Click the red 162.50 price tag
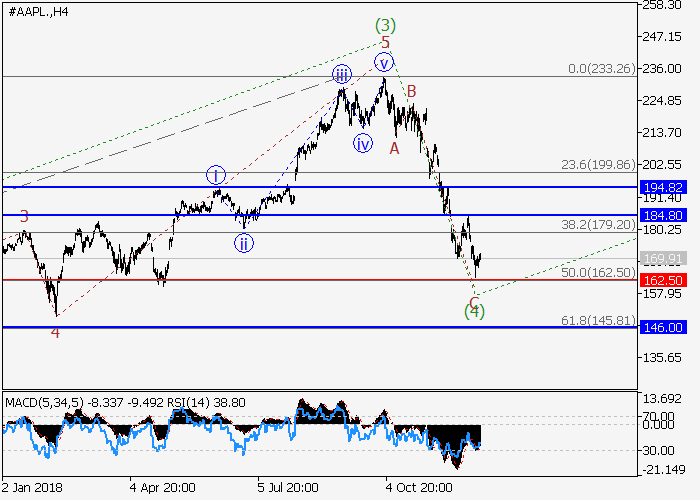Screen dimensions: 700x500 coord(665,280)
